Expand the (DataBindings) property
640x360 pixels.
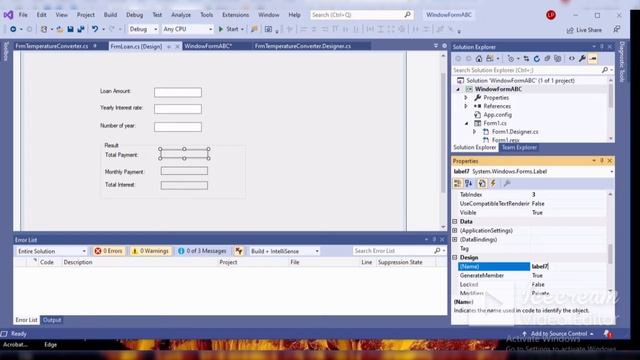click(455, 240)
